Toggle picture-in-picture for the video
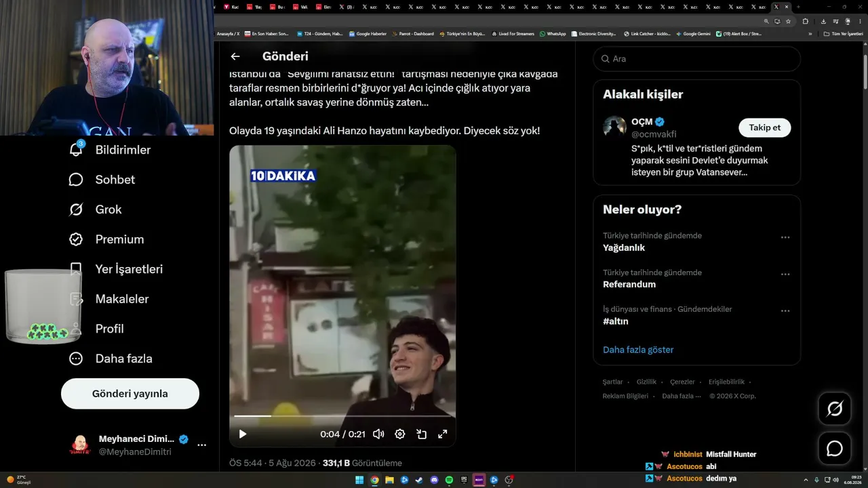Screen dimensions: 868x488 coord(421,434)
